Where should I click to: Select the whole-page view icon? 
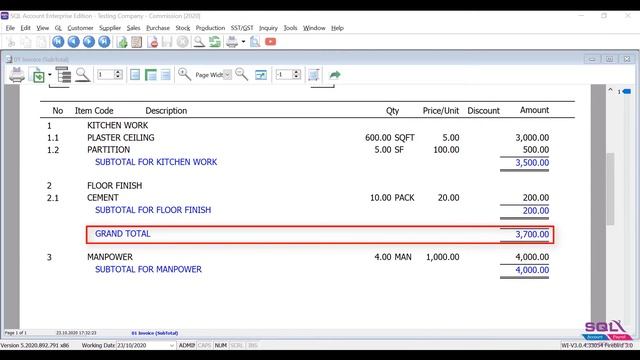click(x=135, y=75)
